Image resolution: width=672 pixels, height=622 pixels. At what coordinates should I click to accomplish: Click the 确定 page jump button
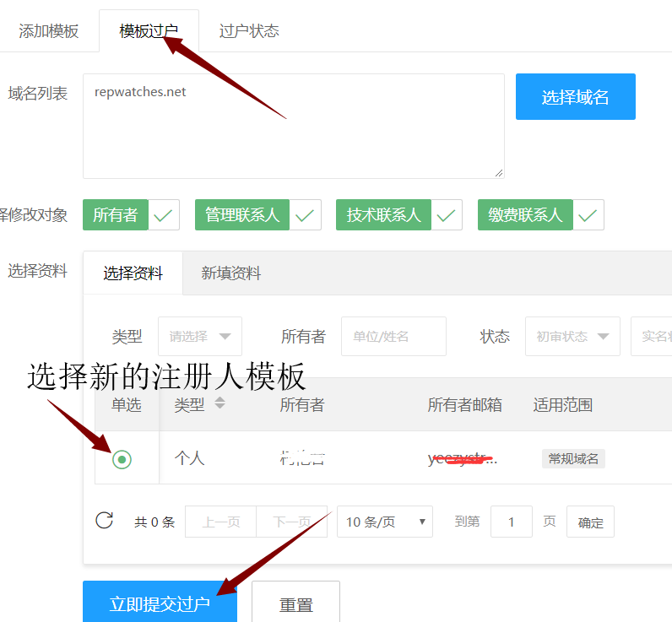(590, 522)
